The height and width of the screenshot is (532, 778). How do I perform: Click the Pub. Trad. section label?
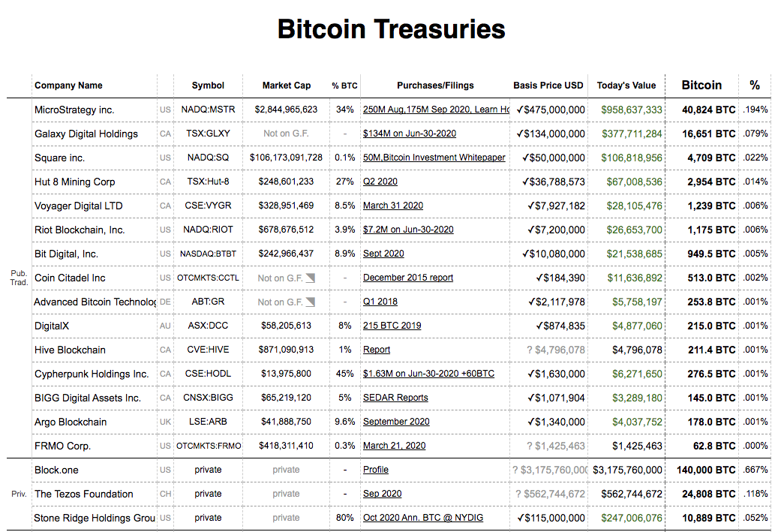tap(19, 278)
